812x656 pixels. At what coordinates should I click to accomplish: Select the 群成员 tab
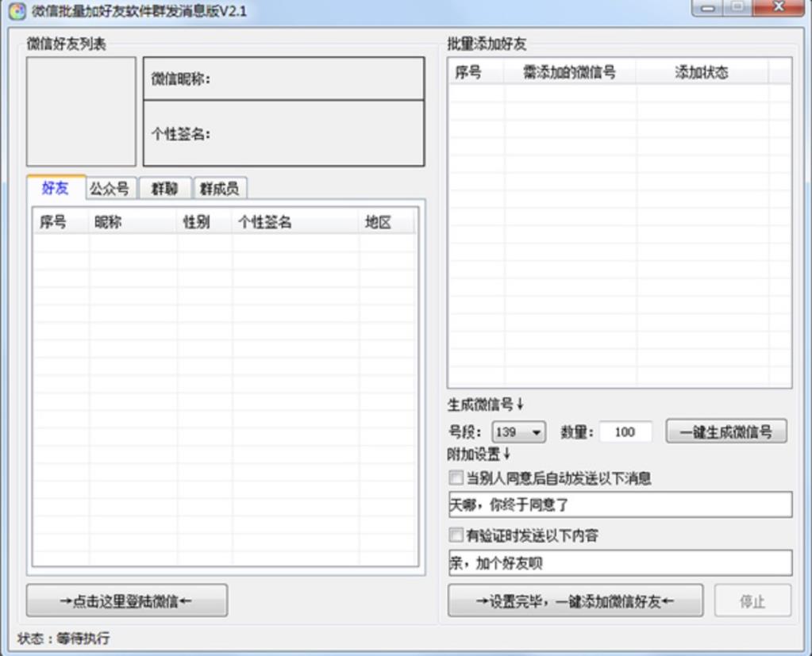click(x=220, y=189)
